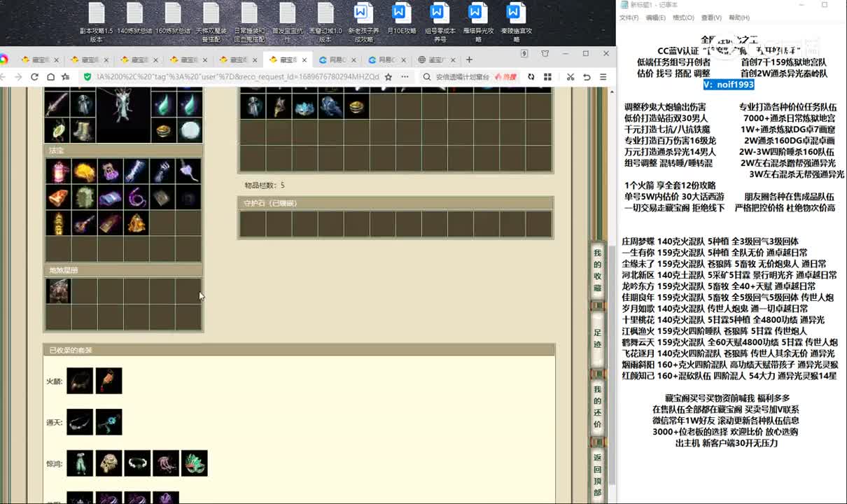Open 足迹 history in the side panel
This screenshot has height=504, width=847.
[597, 339]
